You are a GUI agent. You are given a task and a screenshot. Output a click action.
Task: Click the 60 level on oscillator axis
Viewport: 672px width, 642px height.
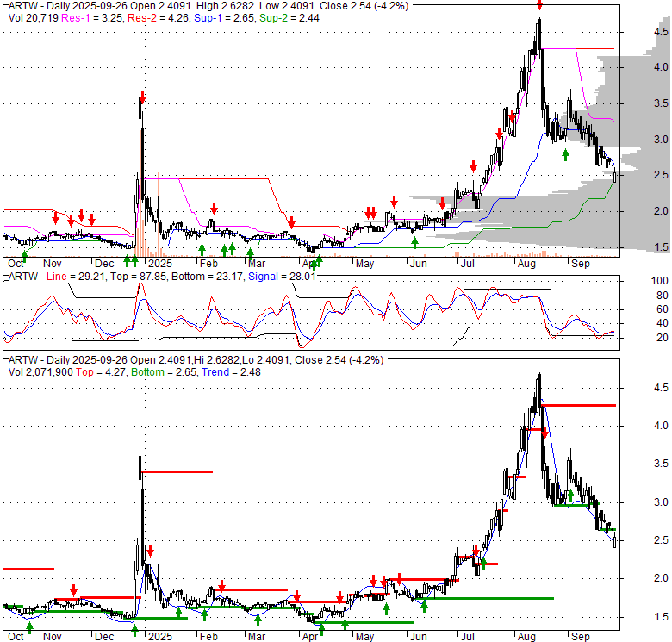(663, 309)
